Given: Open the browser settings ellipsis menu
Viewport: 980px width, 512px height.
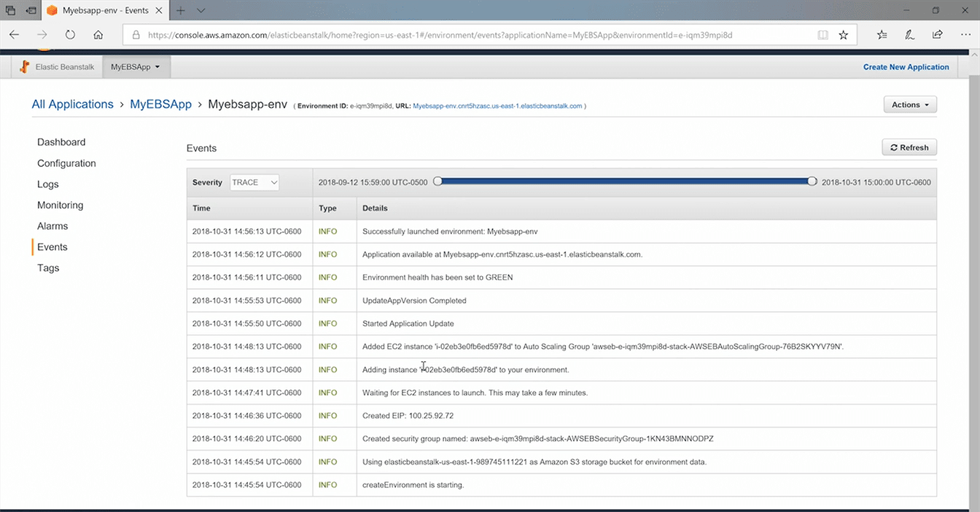Looking at the screenshot, I should [964, 34].
